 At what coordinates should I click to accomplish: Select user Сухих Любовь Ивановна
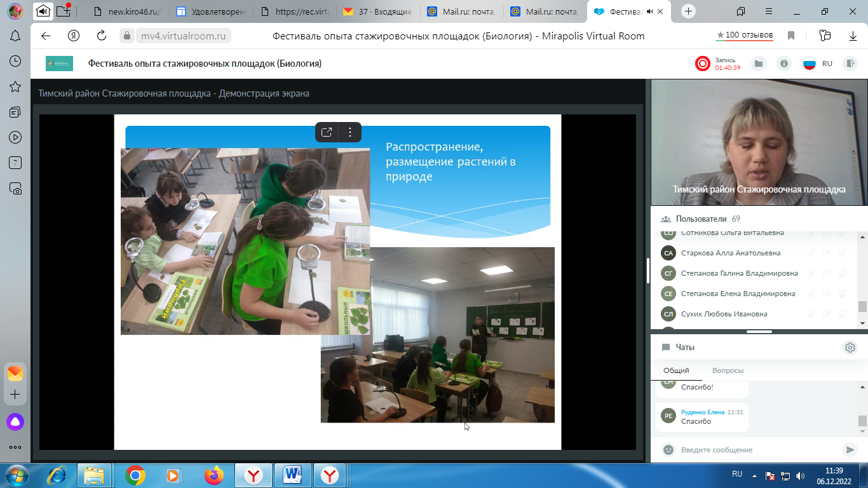tap(724, 314)
